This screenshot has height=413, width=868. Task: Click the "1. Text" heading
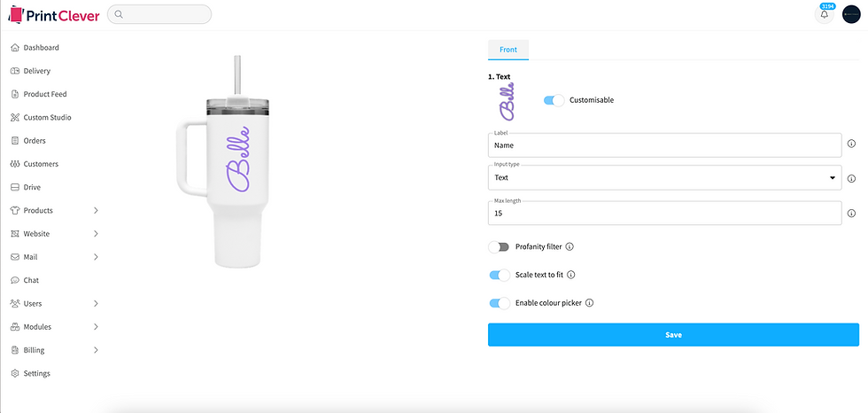click(499, 77)
